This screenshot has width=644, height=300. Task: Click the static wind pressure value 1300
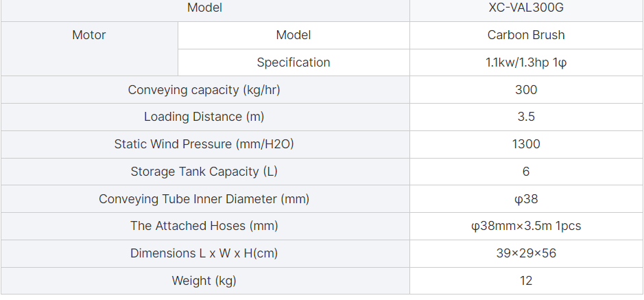(526, 144)
